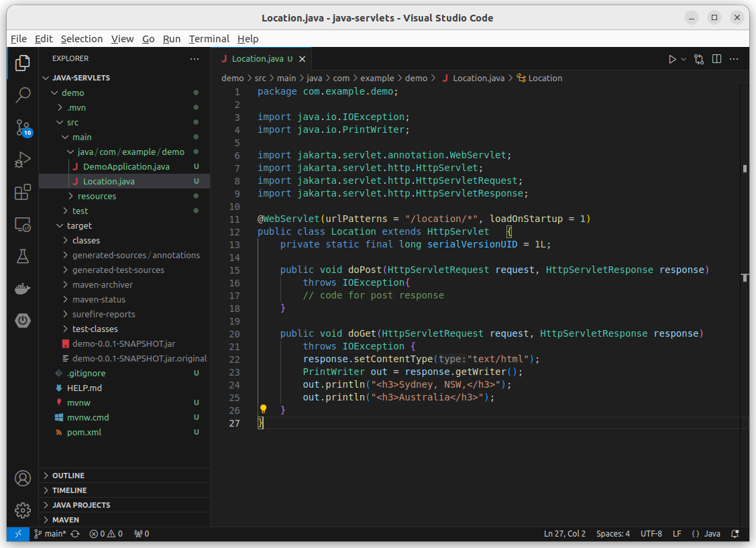This screenshot has width=756, height=548.
Task: Open the Edit menu
Action: coord(44,38)
